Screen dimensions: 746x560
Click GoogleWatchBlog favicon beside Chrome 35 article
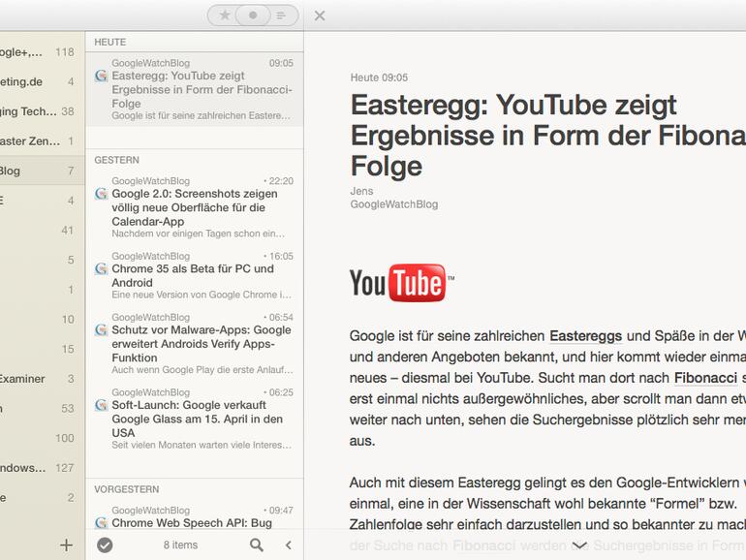pyautogui.click(x=102, y=268)
